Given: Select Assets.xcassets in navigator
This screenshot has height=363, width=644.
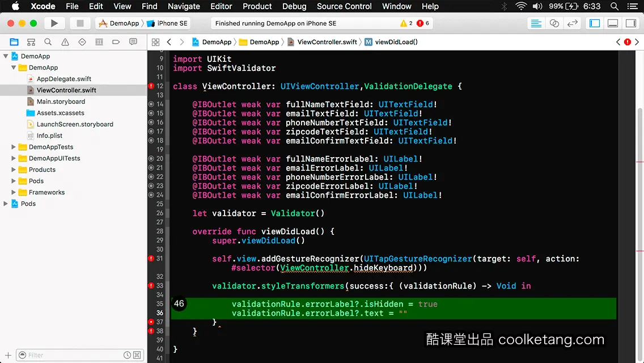Looking at the screenshot, I should [x=60, y=113].
